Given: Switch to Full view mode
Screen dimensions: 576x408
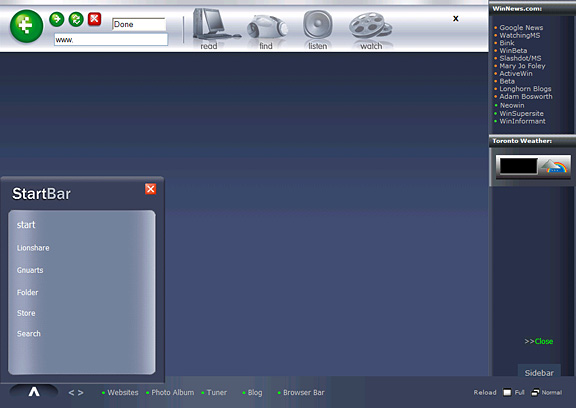Looking at the screenshot, I should (514, 393).
